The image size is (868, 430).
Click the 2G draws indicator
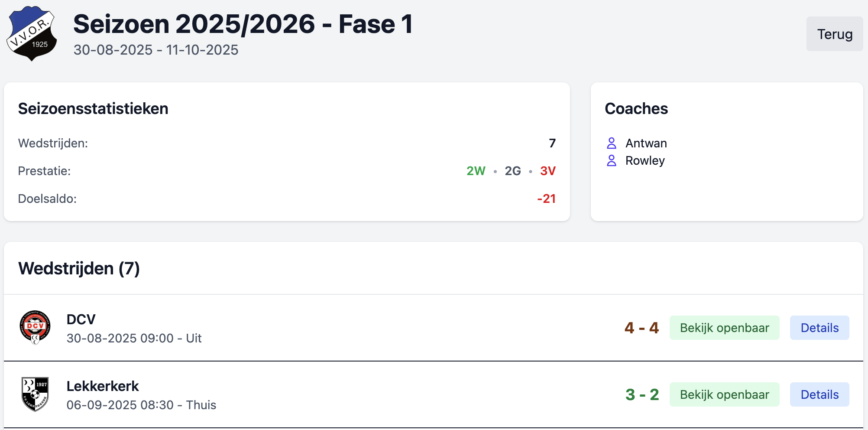pos(512,171)
